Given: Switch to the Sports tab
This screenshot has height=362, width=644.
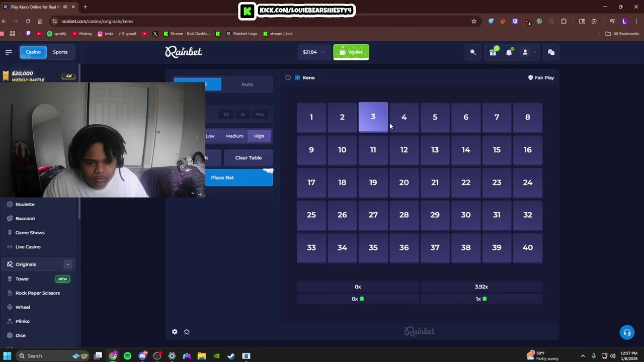Looking at the screenshot, I should click(x=60, y=52).
